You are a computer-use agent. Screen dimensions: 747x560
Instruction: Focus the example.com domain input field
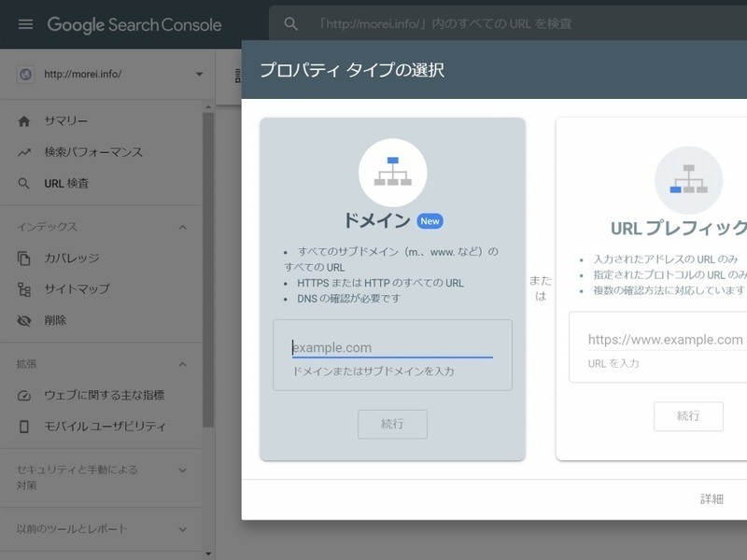coord(392,347)
